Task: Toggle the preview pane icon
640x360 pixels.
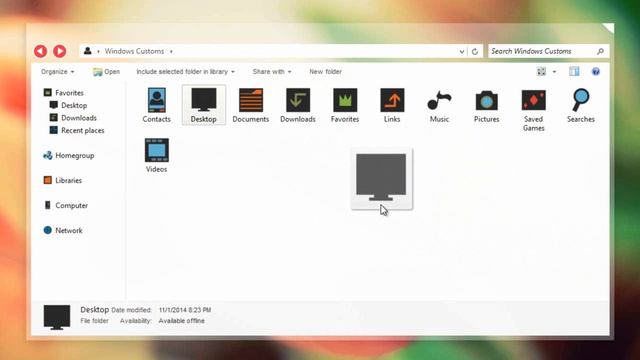Action: tap(574, 71)
